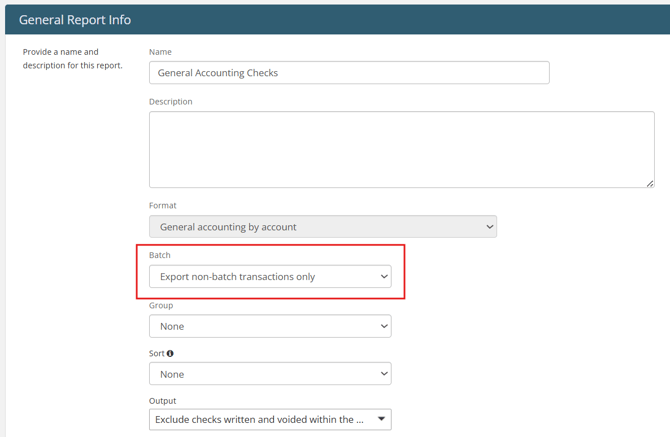The image size is (670, 437).
Task: Click the Batch field label
Action: coord(160,255)
